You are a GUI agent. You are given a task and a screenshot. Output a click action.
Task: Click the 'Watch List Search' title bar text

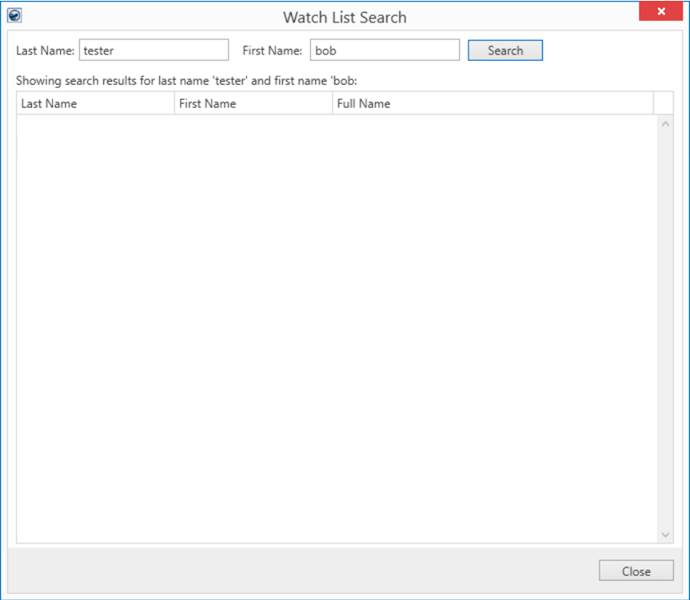pyautogui.click(x=344, y=17)
